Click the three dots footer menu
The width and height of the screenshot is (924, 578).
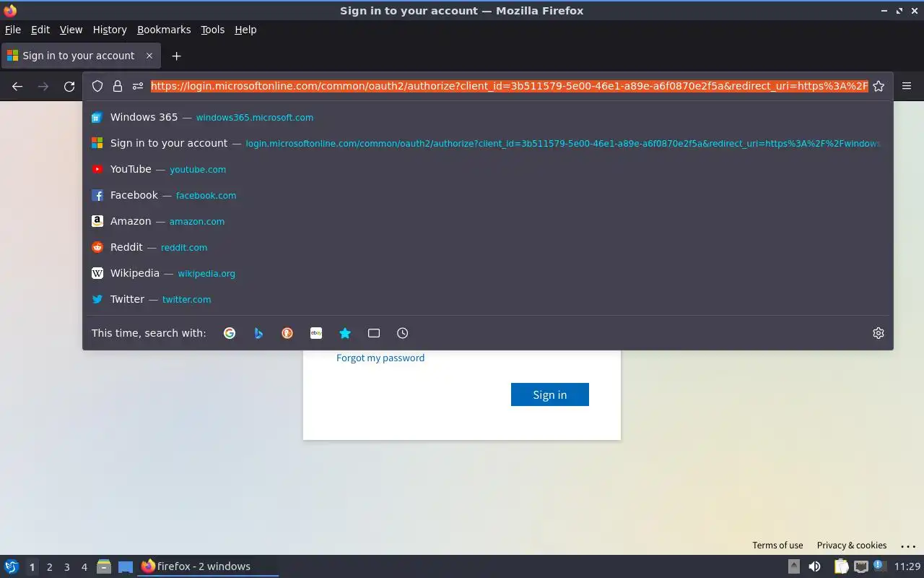[x=908, y=546]
